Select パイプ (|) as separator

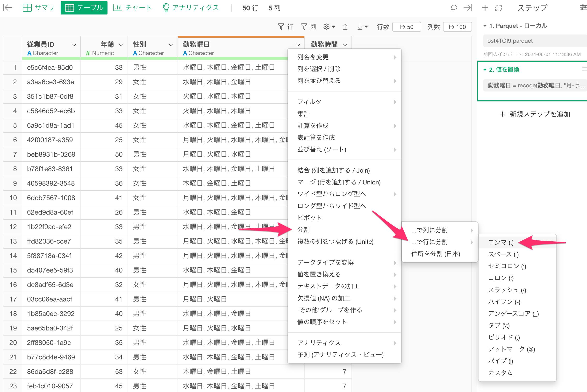[x=517, y=361]
